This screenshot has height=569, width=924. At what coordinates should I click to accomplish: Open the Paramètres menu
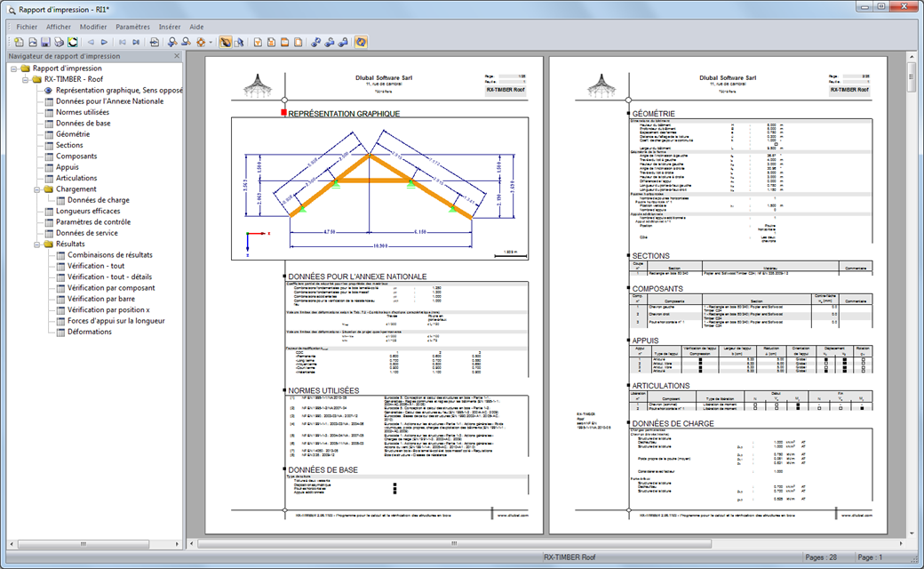coord(132,26)
